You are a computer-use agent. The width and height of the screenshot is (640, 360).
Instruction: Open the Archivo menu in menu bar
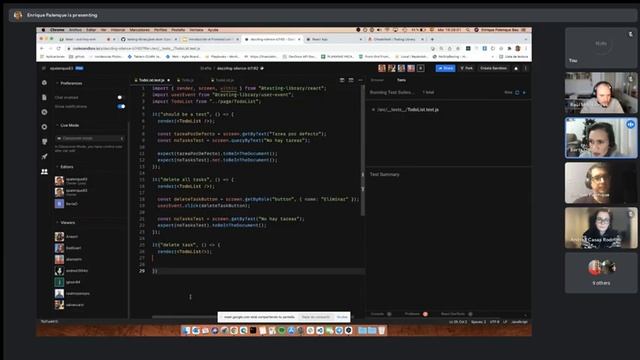point(75,30)
